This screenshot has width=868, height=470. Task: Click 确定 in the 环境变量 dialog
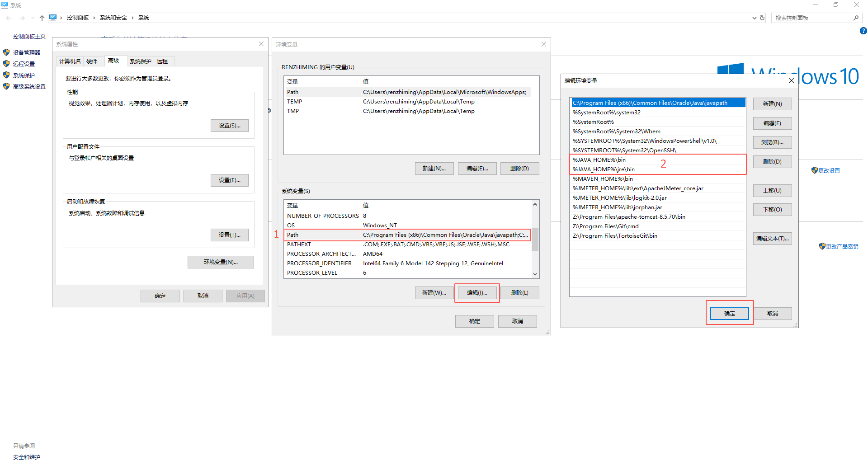[x=475, y=321]
